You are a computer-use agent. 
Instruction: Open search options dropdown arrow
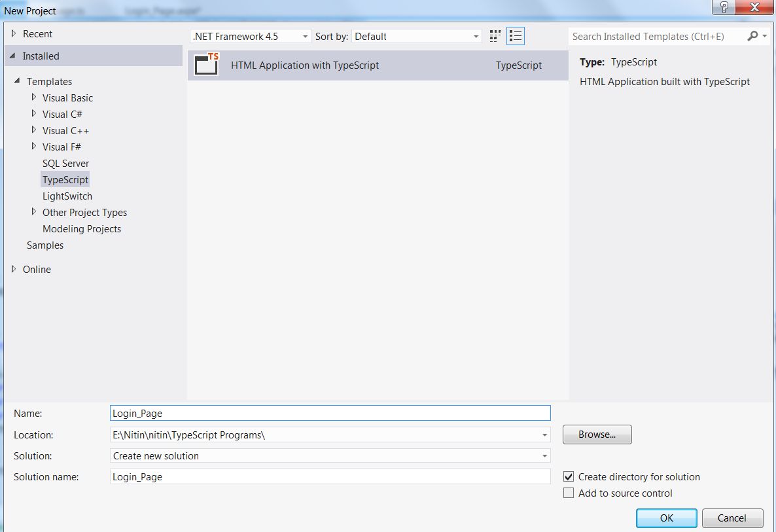765,36
